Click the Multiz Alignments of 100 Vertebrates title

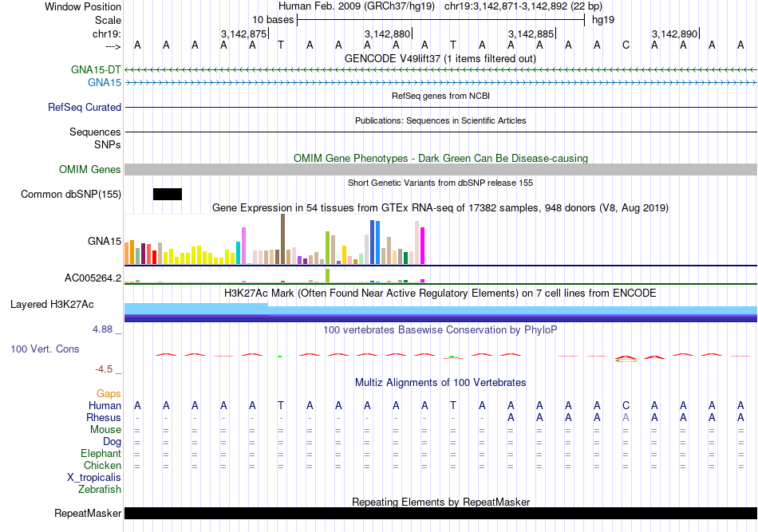pyautogui.click(x=440, y=383)
